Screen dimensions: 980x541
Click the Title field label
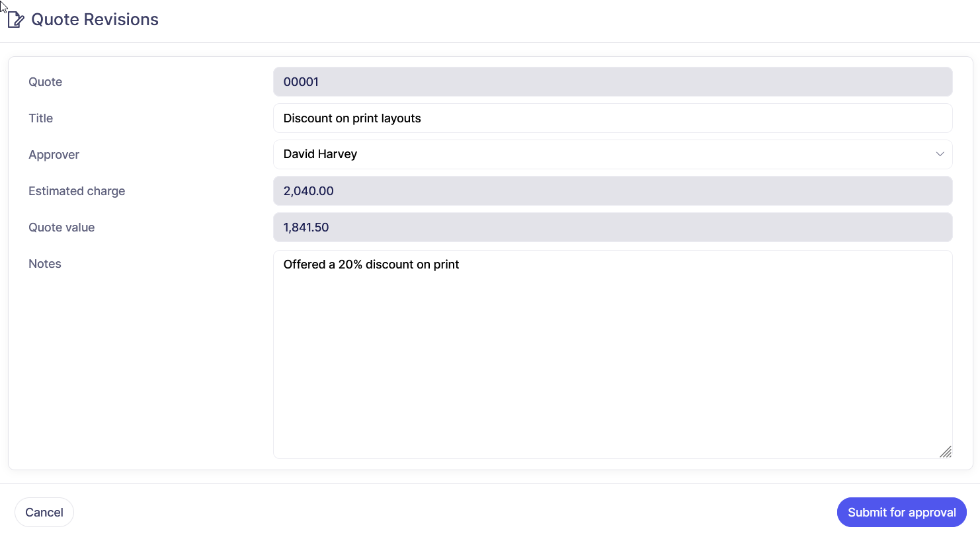(x=40, y=118)
